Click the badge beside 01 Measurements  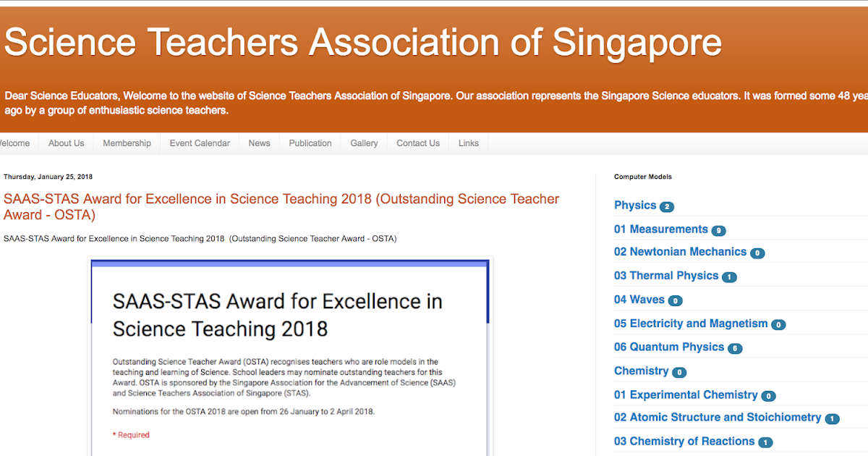coord(718,229)
